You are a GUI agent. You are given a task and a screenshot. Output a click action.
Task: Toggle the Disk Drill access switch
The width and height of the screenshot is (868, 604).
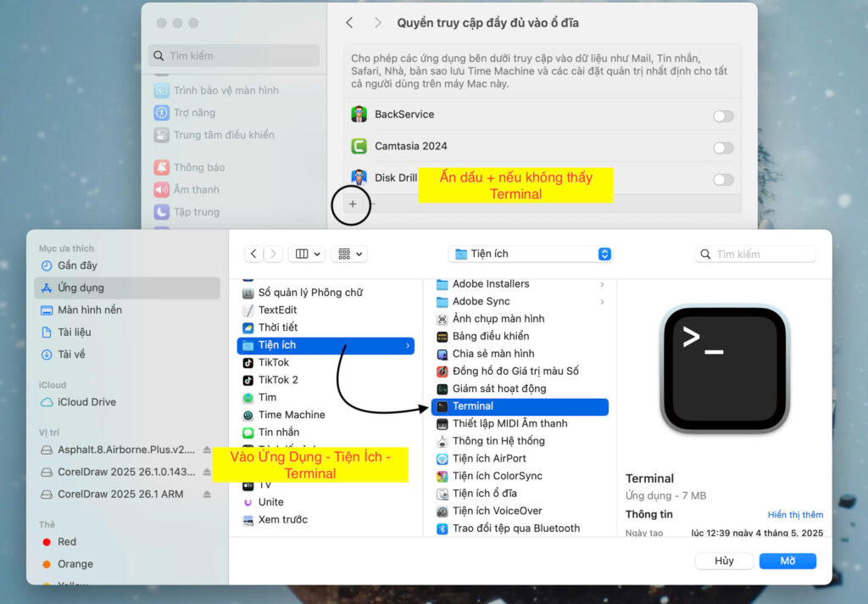point(722,179)
